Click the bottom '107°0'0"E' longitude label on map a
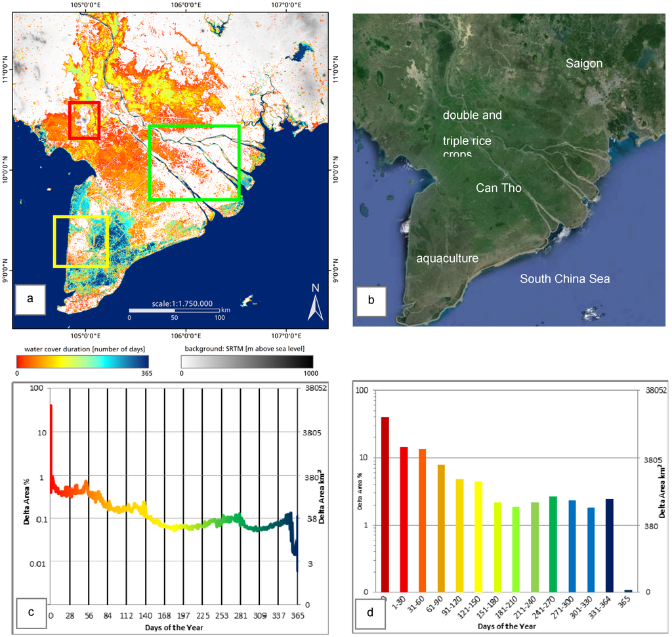 tap(286, 336)
